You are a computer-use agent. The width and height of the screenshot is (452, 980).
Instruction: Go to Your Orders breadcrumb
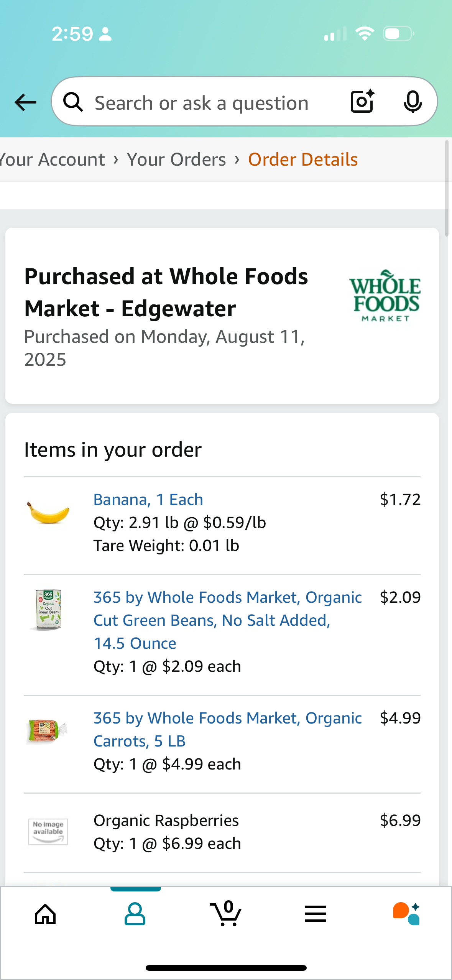pos(176,159)
